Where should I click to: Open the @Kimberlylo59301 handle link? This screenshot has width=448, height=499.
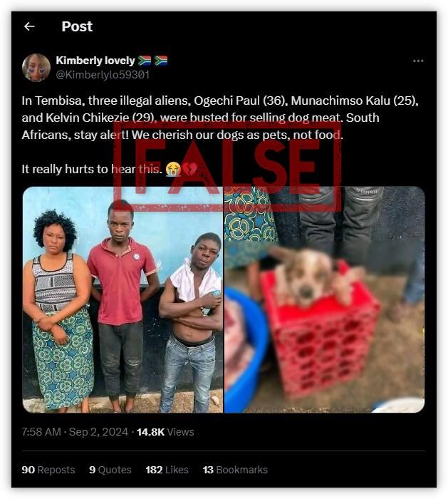103,75
